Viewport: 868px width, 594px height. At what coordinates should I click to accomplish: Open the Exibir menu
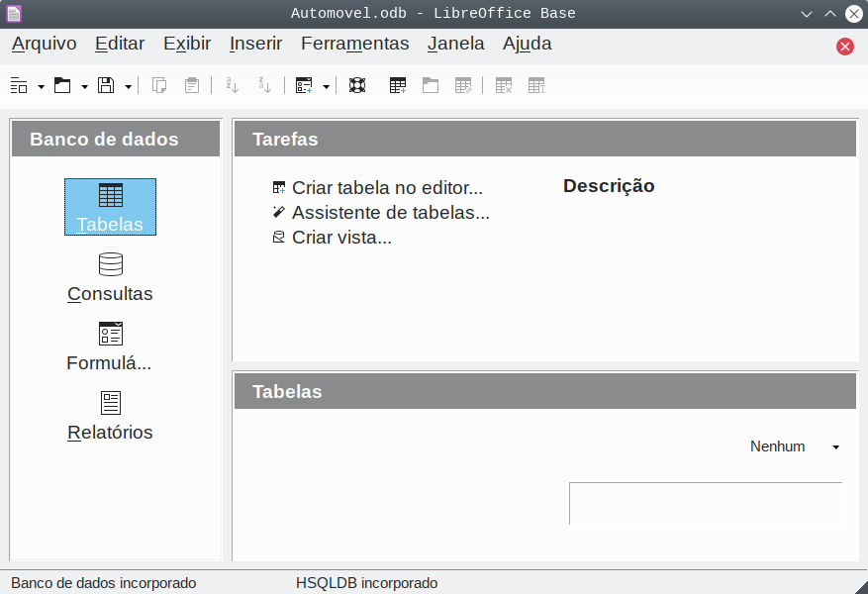187,44
